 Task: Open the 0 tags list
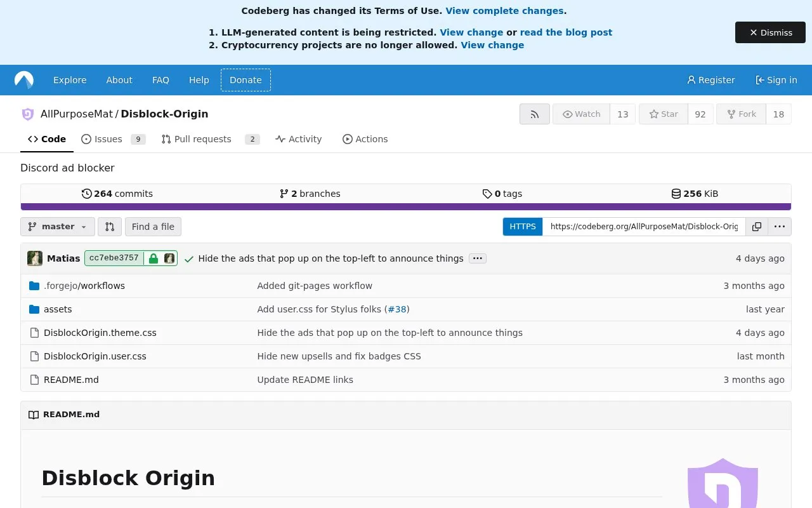click(502, 194)
